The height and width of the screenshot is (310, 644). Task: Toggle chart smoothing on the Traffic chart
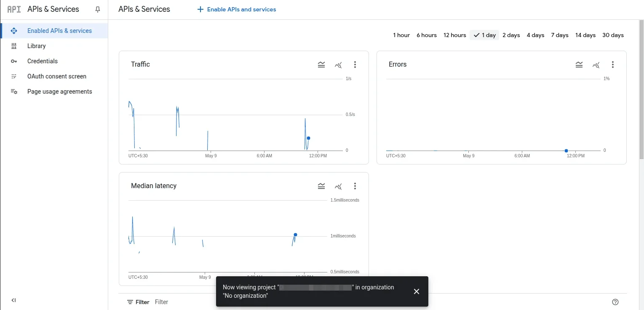(321, 65)
